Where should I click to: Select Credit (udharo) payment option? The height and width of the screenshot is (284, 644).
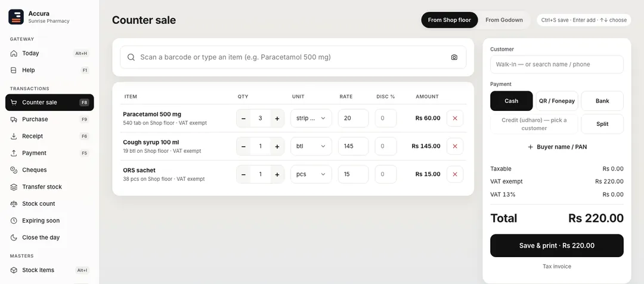[x=534, y=124]
